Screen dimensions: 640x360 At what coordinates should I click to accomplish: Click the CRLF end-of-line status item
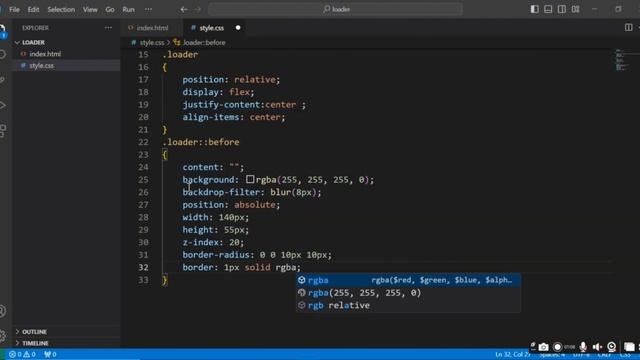click(604, 355)
